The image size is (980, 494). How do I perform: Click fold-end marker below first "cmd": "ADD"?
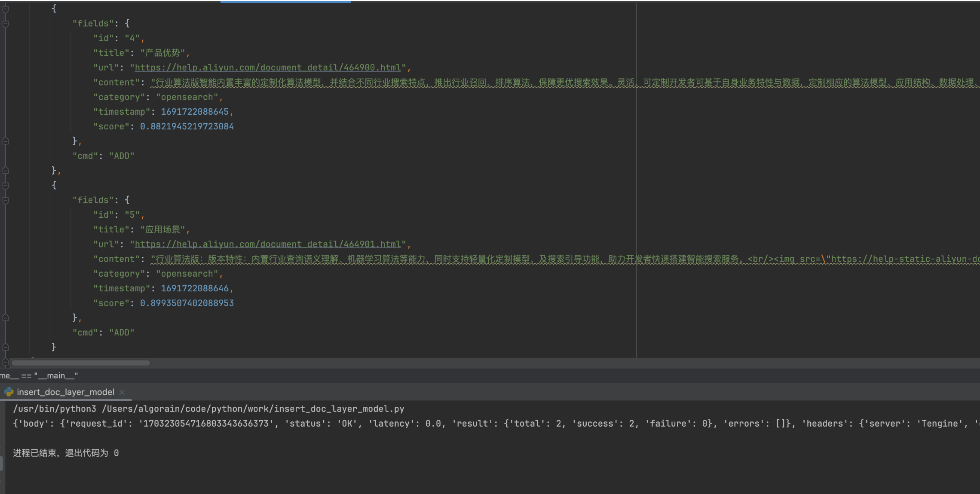(6, 171)
